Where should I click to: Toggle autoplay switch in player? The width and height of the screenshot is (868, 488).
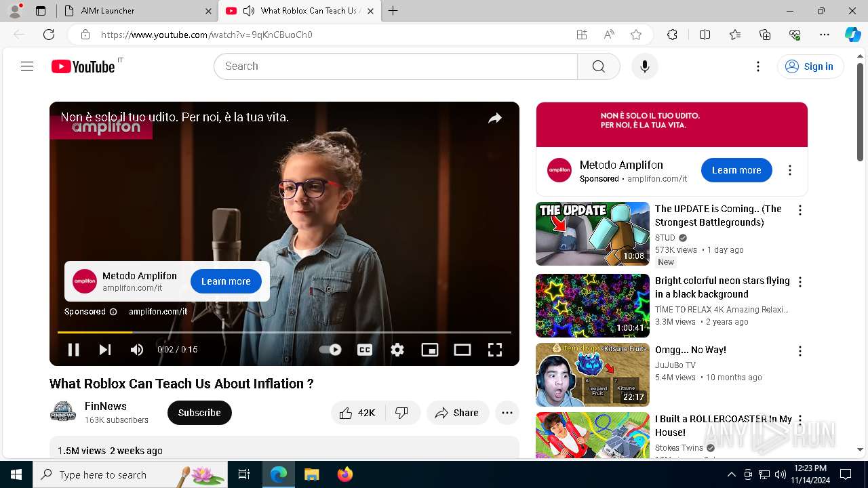coord(330,350)
